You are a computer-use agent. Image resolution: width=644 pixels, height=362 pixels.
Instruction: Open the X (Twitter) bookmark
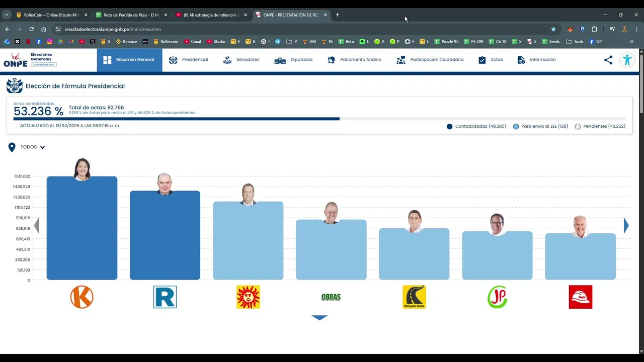click(x=93, y=42)
